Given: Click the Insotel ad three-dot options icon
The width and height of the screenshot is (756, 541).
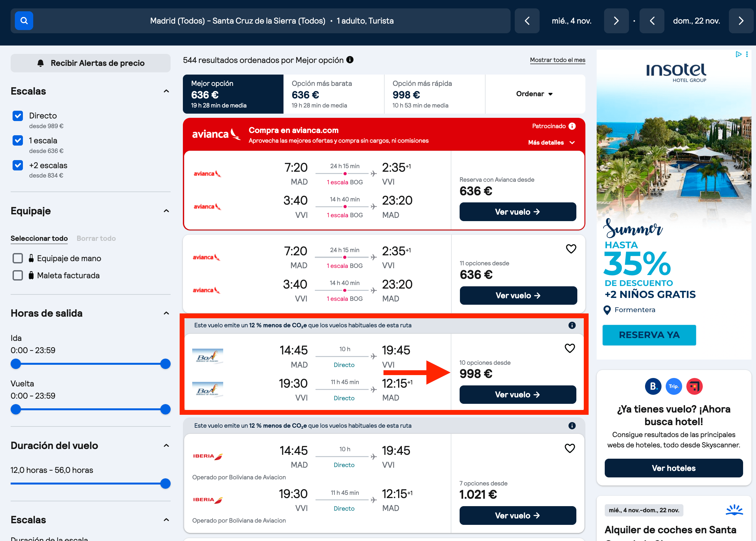Looking at the screenshot, I should click(747, 54).
